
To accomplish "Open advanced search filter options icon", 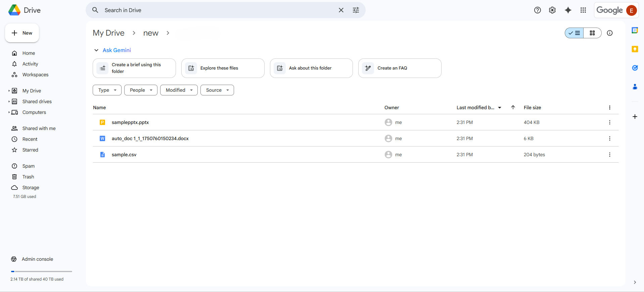I will point(356,10).
